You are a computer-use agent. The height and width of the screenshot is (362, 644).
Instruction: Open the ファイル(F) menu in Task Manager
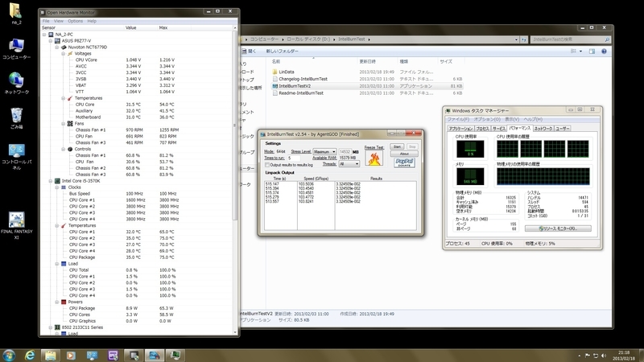[x=458, y=119]
